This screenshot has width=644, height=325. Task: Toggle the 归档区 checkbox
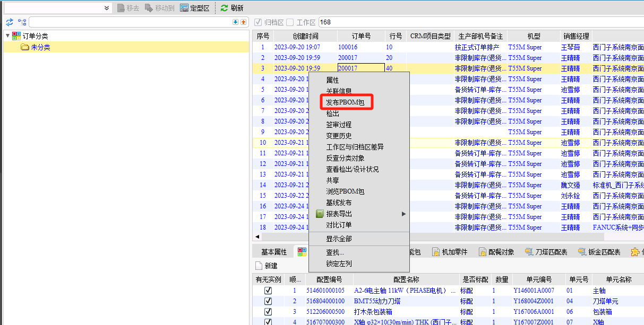(258, 22)
